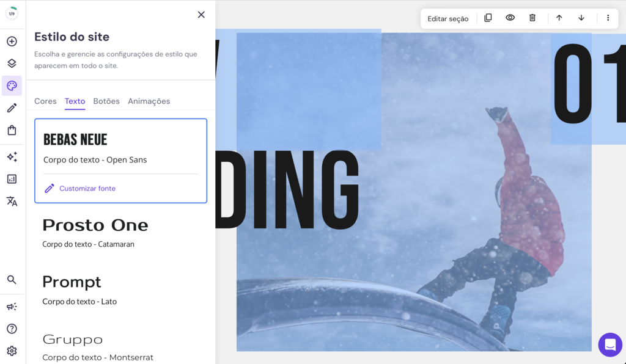Open the AI tools sparkles icon

pyautogui.click(x=12, y=157)
